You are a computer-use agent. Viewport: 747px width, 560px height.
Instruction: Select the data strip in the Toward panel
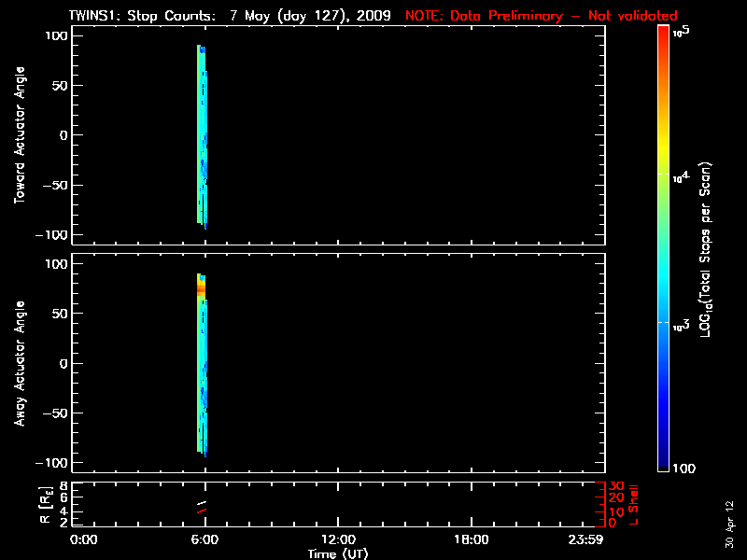tap(202, 136)
